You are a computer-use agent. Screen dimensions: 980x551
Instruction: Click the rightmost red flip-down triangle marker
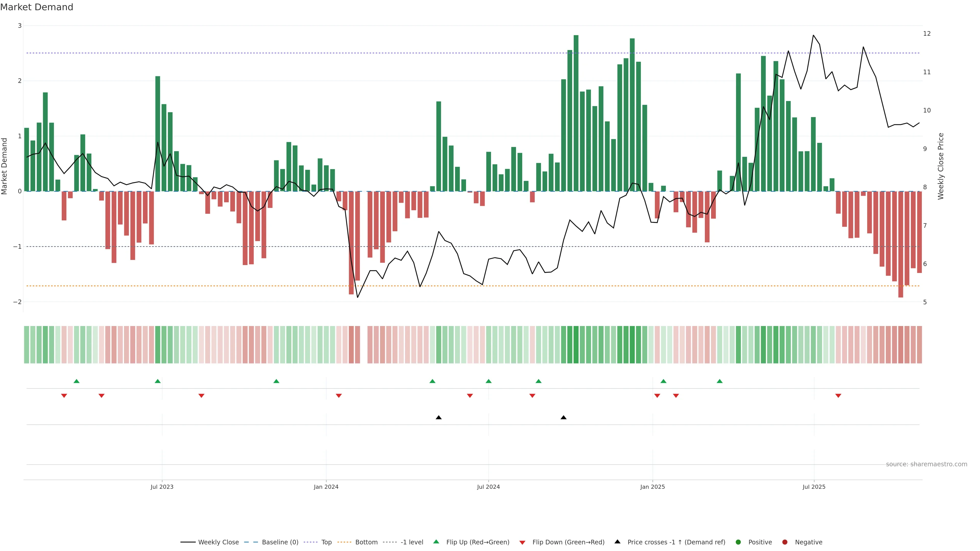tap(838, 395)
